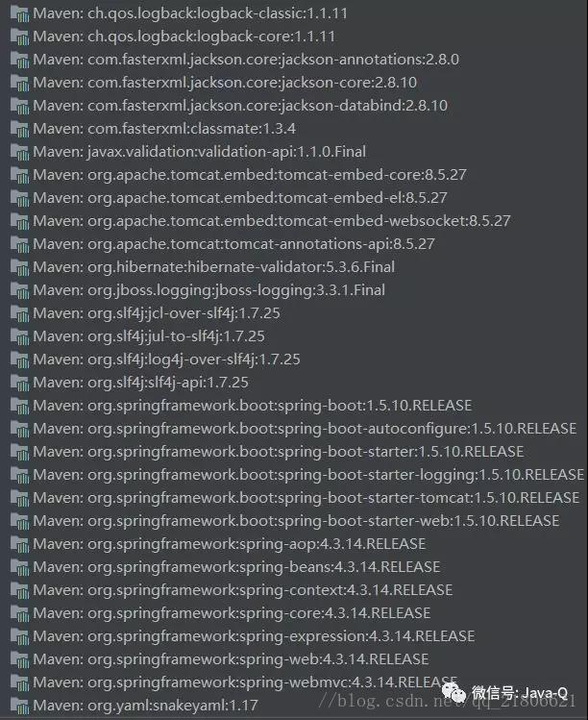This screenshot has height=720, width=588.
Task: Click library icon beside spring-boot-starter-logging:1.5.10.RELEASE
Action: tap(20, 475)
